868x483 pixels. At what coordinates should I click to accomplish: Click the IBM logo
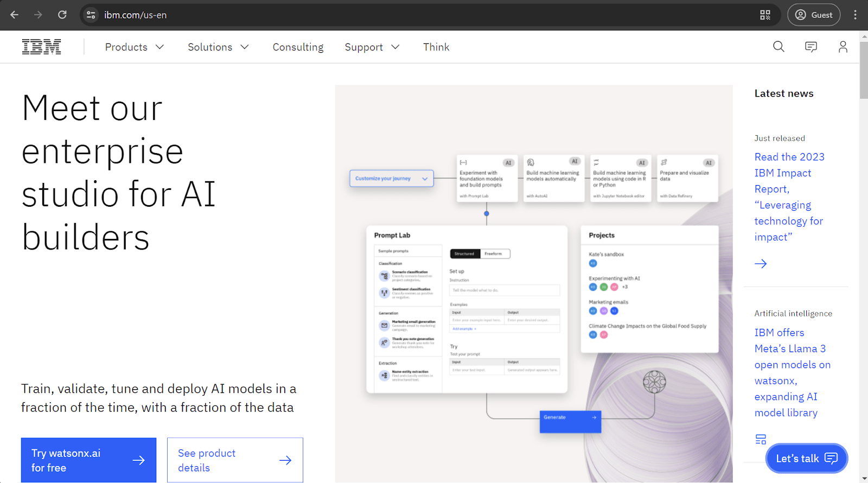pos(41,47)
